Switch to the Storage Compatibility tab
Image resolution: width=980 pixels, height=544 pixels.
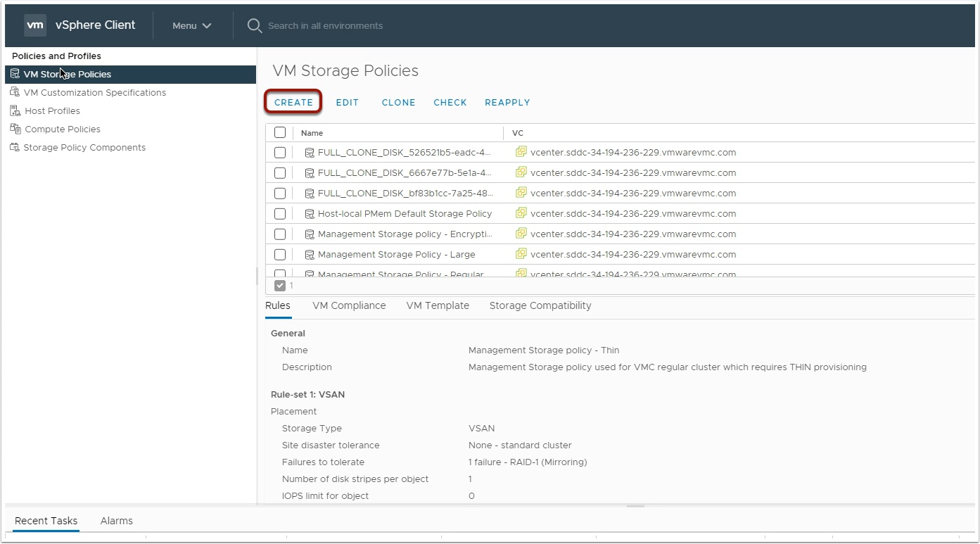click(540, 305)
